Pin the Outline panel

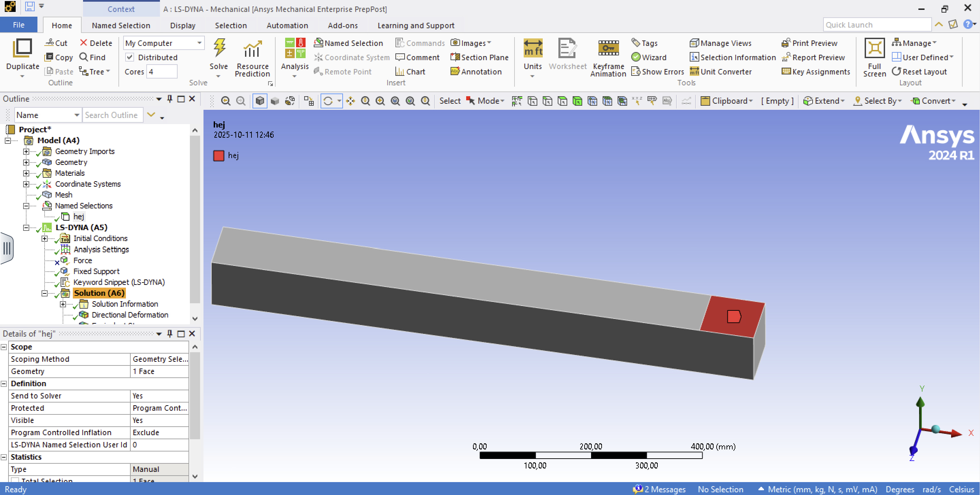pos(170,99)
